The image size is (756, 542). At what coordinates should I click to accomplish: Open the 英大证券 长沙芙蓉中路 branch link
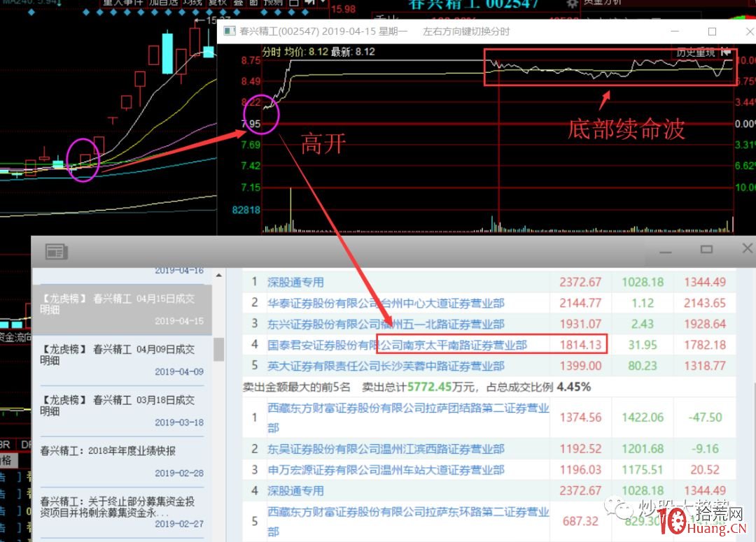click(386, 366)
